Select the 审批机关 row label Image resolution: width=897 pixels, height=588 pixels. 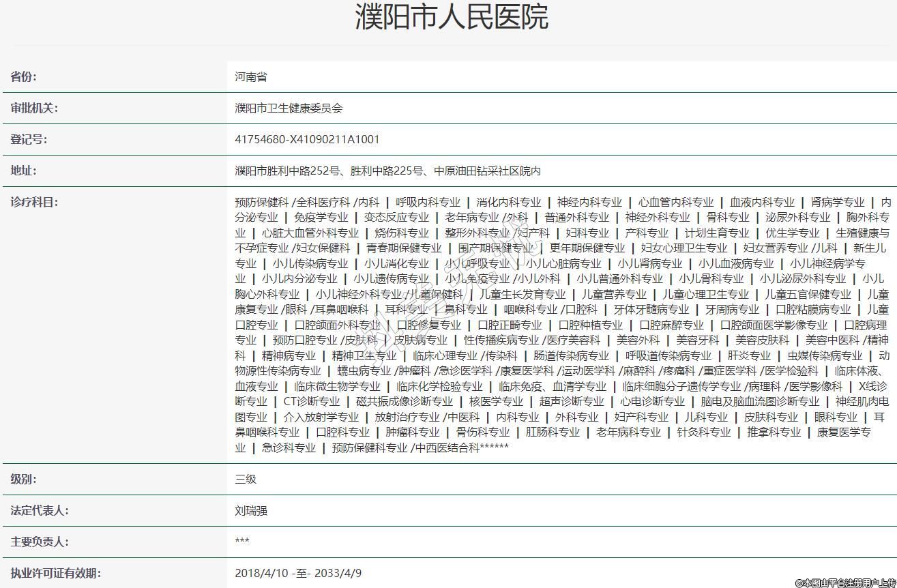pyautogui.click(x=34, y=108)
